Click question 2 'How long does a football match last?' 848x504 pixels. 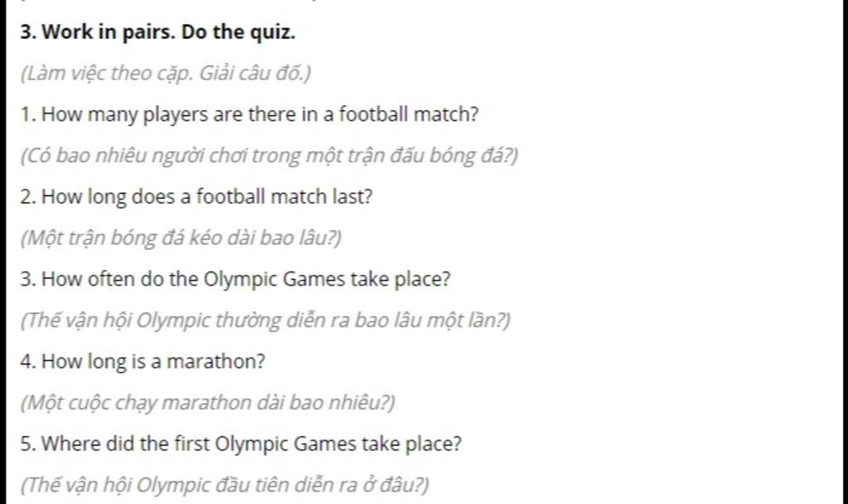tap(196, 197)
